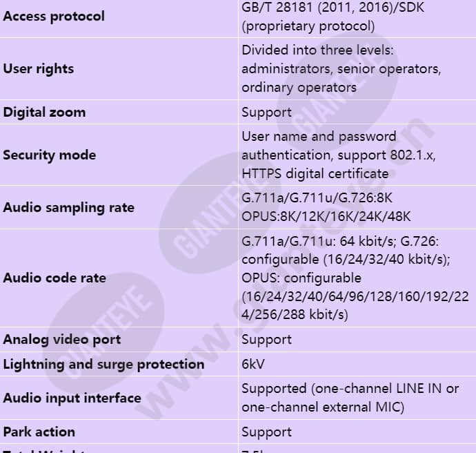Click the Audio code rate label
This screenshot has width=476, height=453.
[54, 278]
